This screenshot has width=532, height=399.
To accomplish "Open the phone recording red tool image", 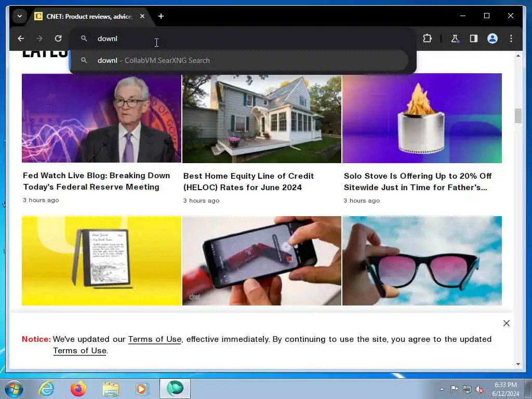I will [x=262, y=261].
